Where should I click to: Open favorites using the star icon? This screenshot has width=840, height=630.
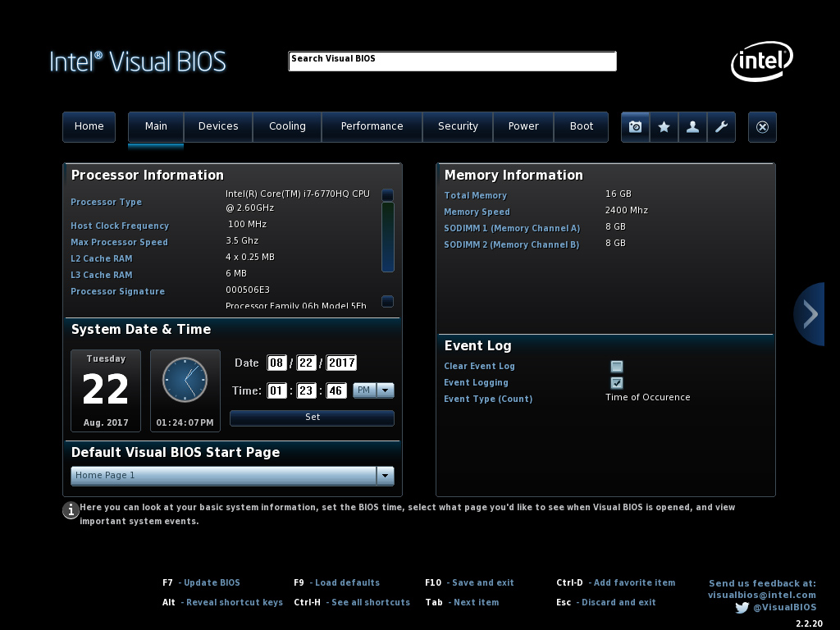click(664, 126)
